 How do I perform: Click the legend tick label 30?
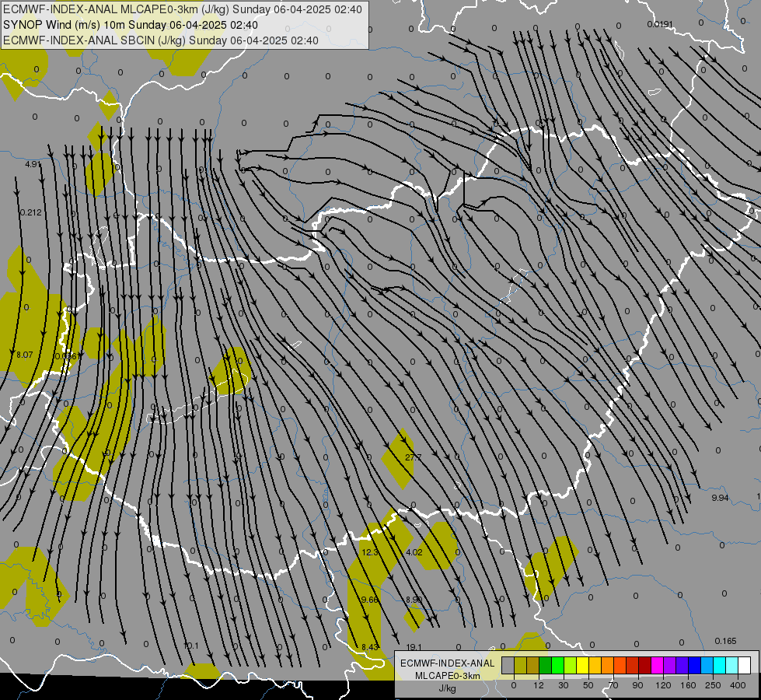(x=563, y=685)
